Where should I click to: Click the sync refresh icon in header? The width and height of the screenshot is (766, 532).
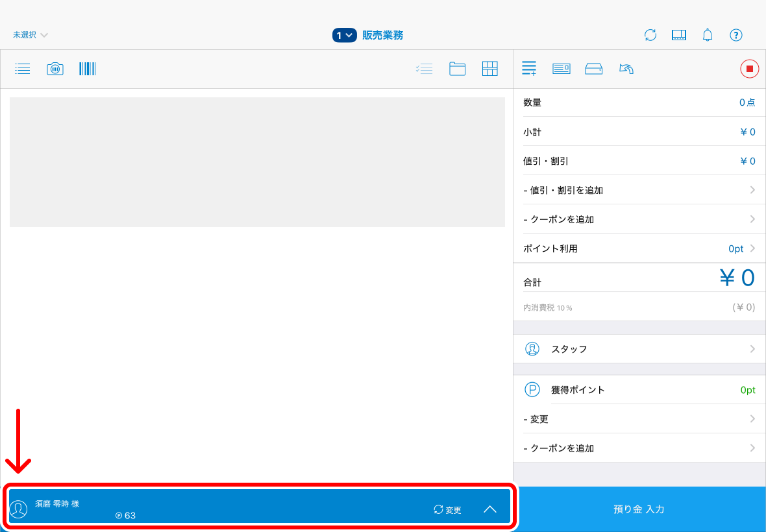click(650, 35)
